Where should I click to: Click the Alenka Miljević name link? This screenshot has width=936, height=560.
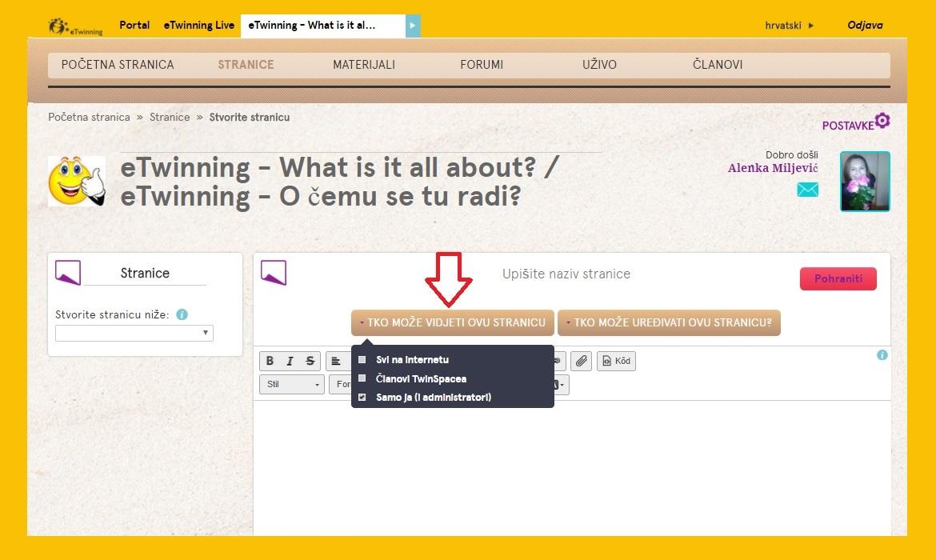773,168
